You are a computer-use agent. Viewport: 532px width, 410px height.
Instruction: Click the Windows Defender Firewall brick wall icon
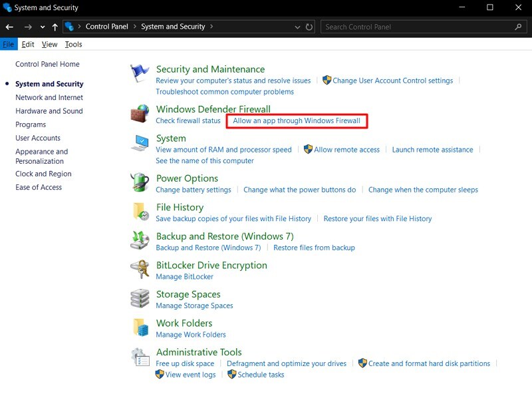(140, 113)
